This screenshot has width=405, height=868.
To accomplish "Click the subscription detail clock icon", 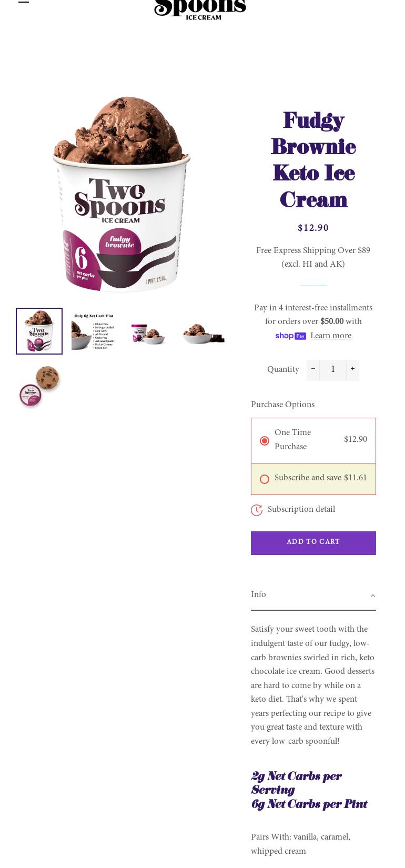I will [257, 510].
